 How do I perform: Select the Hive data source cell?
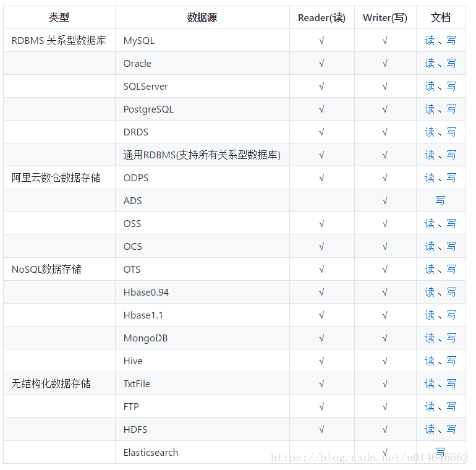[202, 361]
